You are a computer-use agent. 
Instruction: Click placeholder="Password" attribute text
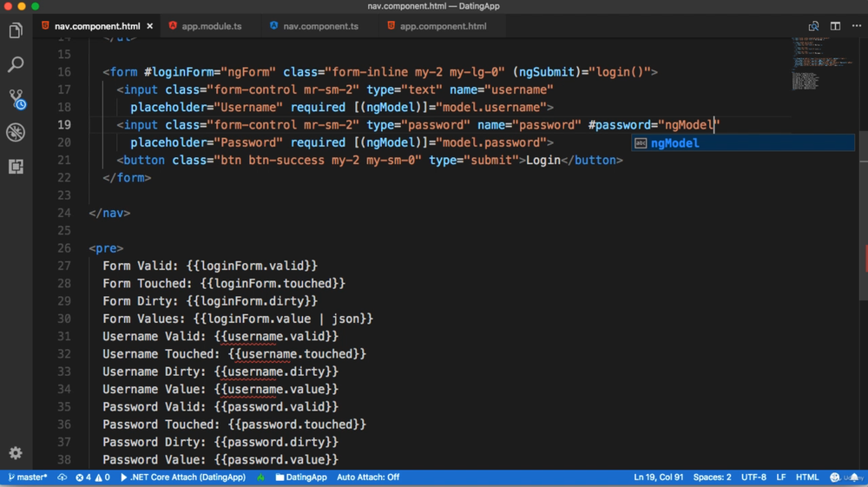pos(207,142)
